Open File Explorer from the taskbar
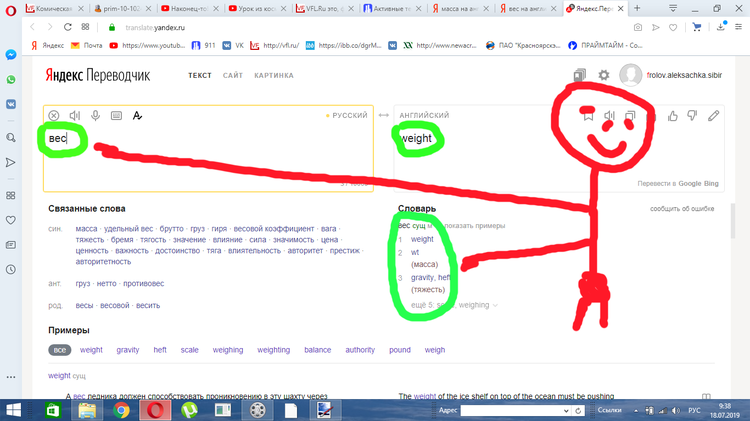The image size is (750, 421). pos(87,410)
